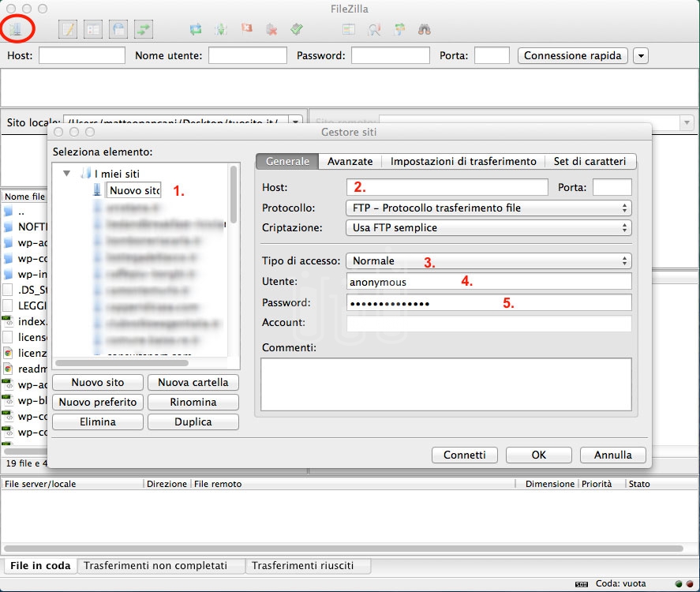
Task: Open remote file search binoculars icon
Action: [x=425, y=29]
